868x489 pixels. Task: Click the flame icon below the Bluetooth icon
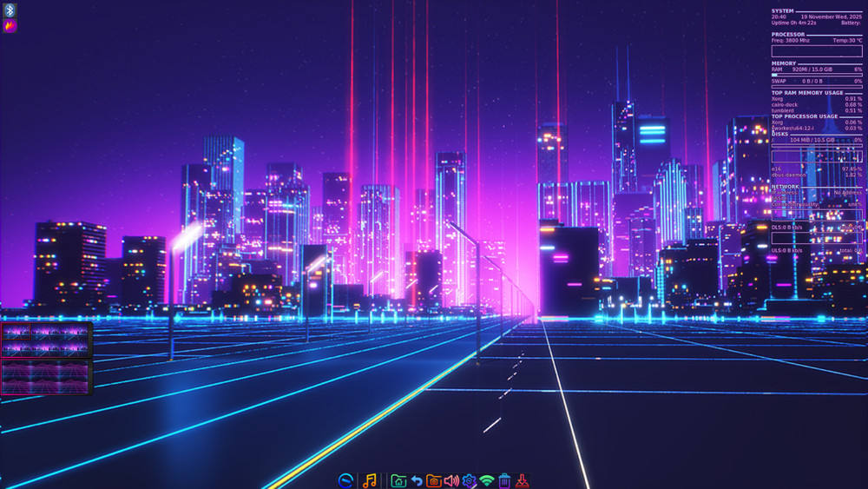coord(10,25)
